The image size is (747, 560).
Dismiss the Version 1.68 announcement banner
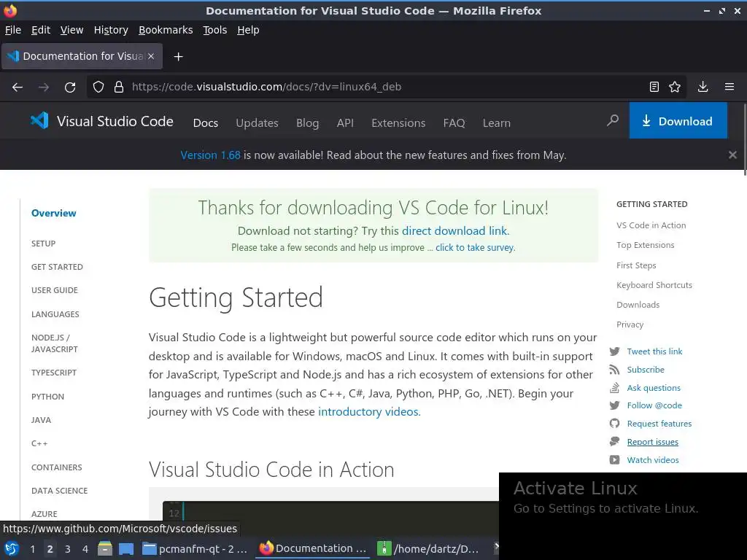[732, 155]
